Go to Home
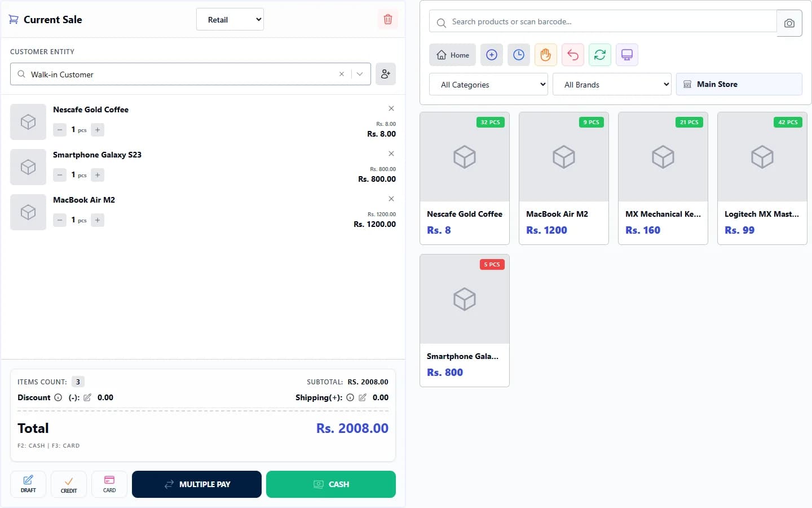 point(453,55)
